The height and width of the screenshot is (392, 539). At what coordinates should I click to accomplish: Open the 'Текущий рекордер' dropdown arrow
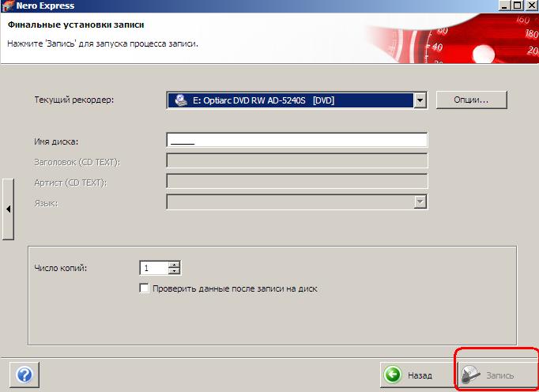click(x=420, y=100)
